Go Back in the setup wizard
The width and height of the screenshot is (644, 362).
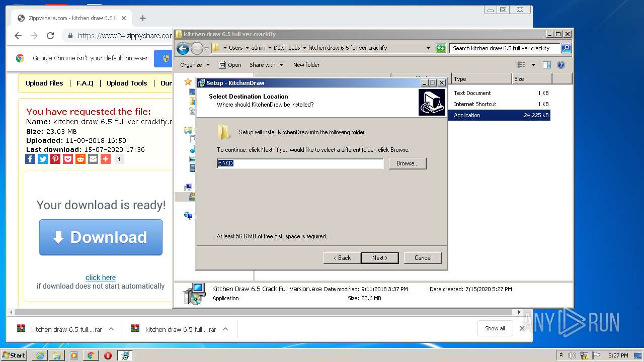(342, 258)
